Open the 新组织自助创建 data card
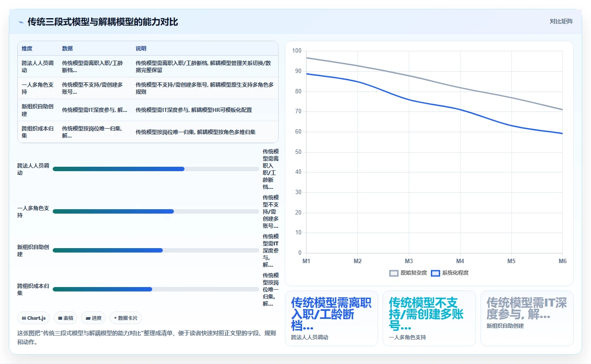591x364 pixels. [527, 318]
